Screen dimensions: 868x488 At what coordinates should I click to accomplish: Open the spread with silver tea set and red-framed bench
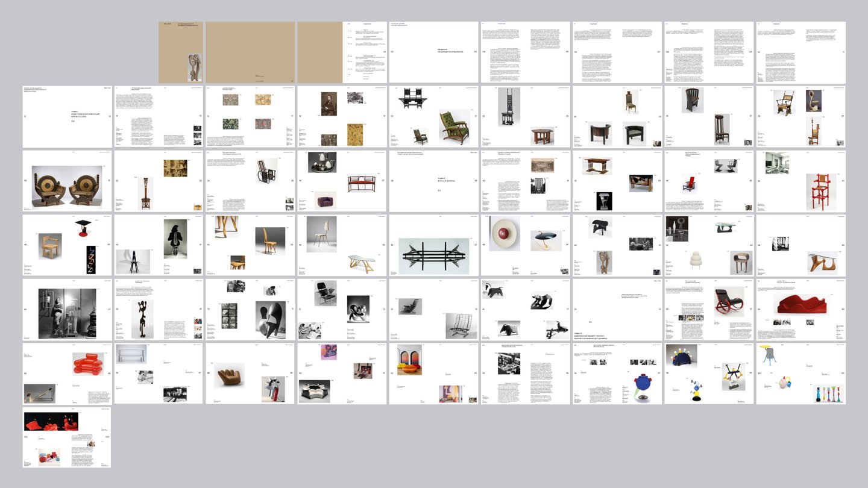coord(342,181)
